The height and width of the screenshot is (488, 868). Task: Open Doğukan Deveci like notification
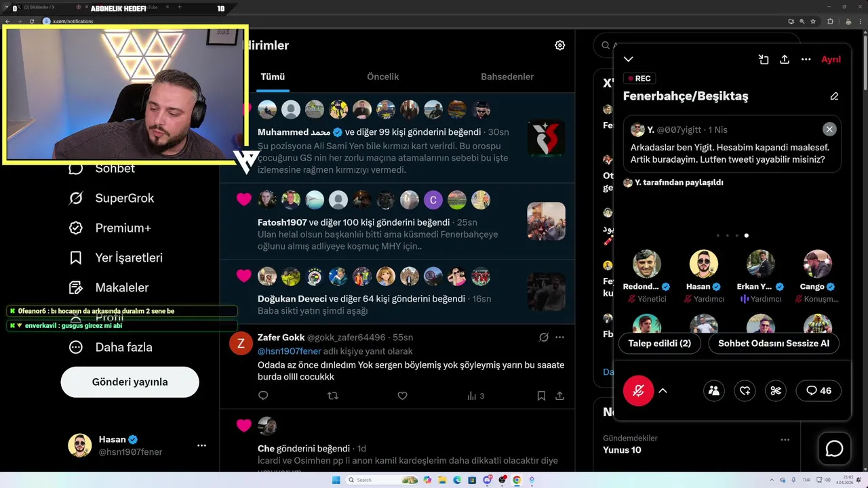coord(397,291)
